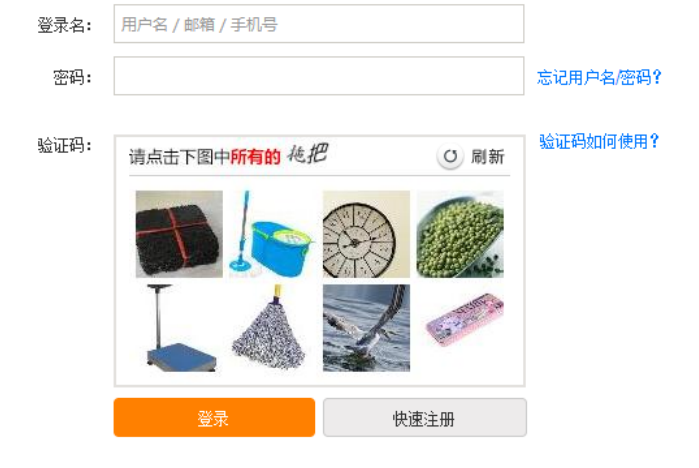
Task: Click the 登录名 field label
Action: [x=65, y=25]
